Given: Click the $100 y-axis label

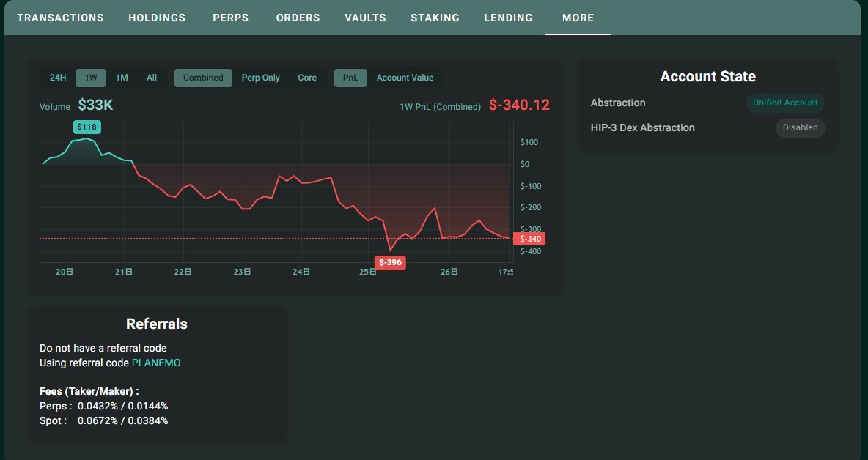Looking at the screenshot, I should (529, 142).
